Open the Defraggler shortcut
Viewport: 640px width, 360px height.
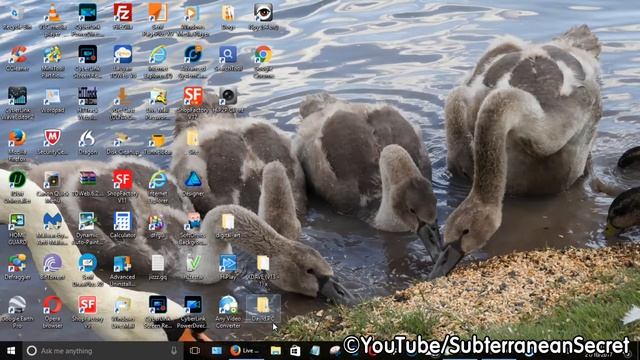(17, 267)
